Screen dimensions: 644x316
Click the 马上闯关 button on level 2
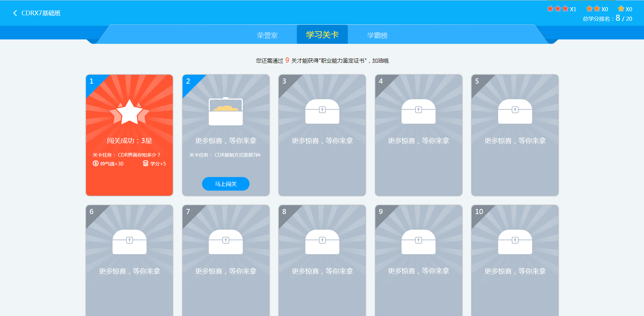tap(225, 183)
